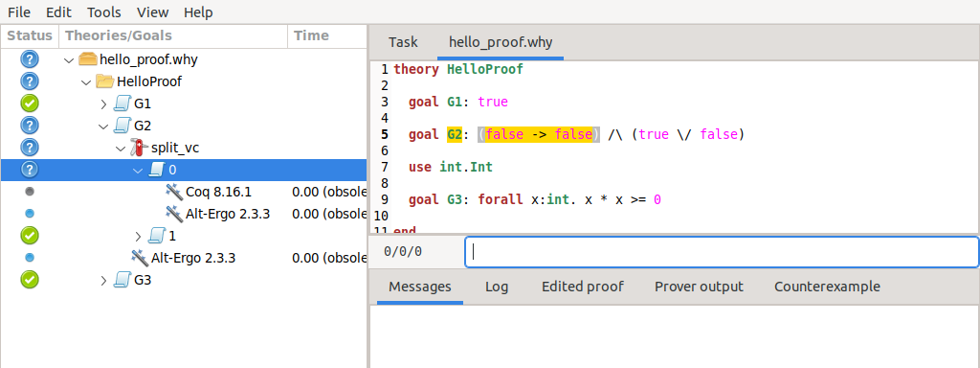Click inside the empty Messages output pane
Screen dimensions: 980x368
pyautogui.click(x=675, y=336)
